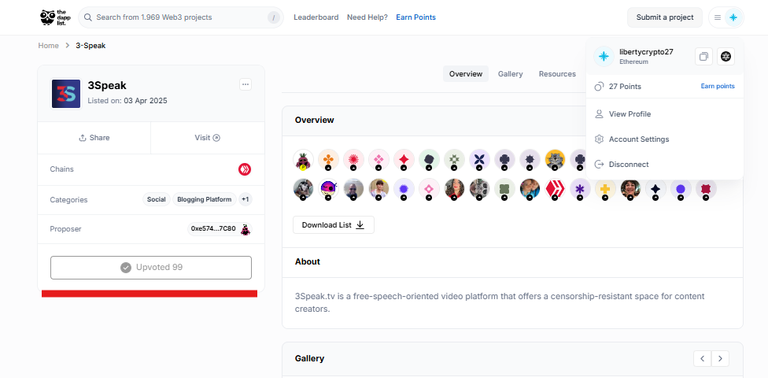768x378 pixels.
Task: Click the purple asterisk upvoter avatar
Action: (x=580, y=189)
